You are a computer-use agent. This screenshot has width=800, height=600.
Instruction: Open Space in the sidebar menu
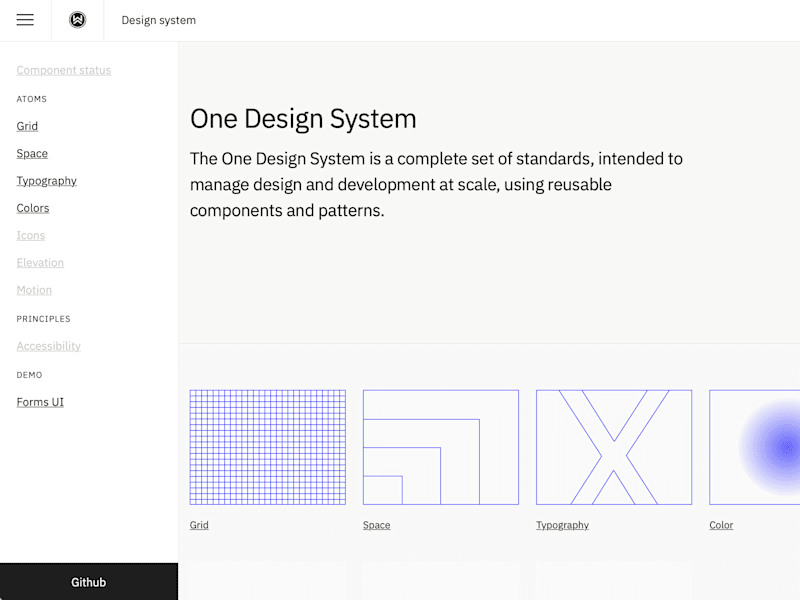[32, 154]
